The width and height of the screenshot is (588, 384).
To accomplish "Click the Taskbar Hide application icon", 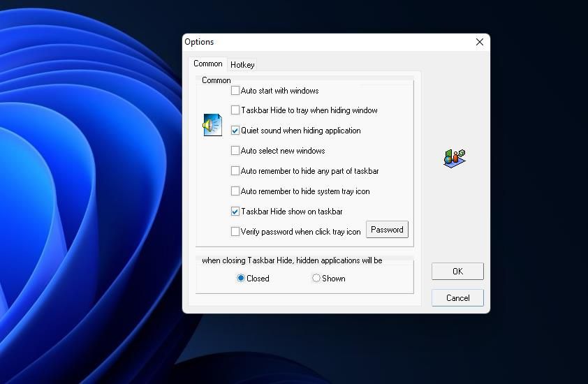I will tap(454, 158).
